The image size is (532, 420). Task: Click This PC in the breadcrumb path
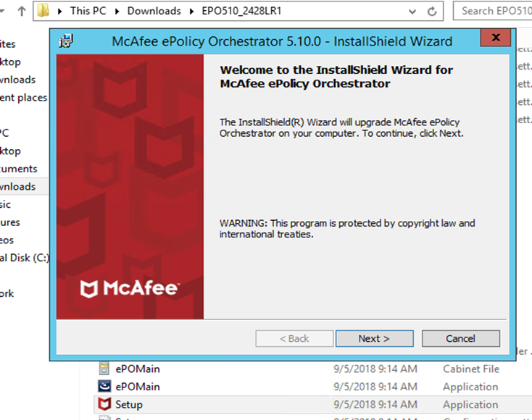[x=88, y=11]
